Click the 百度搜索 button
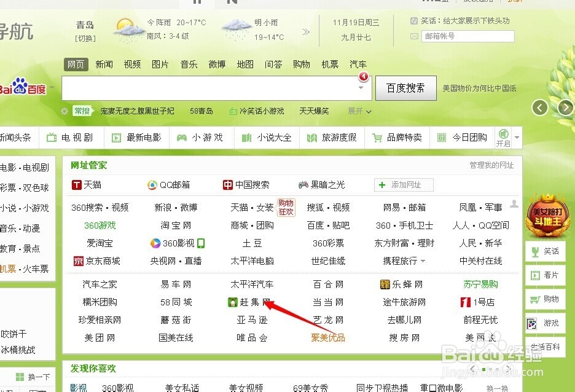The height and width of the screenshot is (392, 575). coord(406,88)
